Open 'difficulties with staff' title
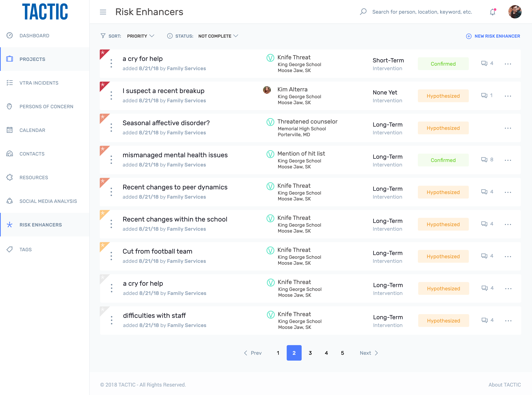Image resolution: width=532 pixels, height=395 pixels. [x=154, y=316]
